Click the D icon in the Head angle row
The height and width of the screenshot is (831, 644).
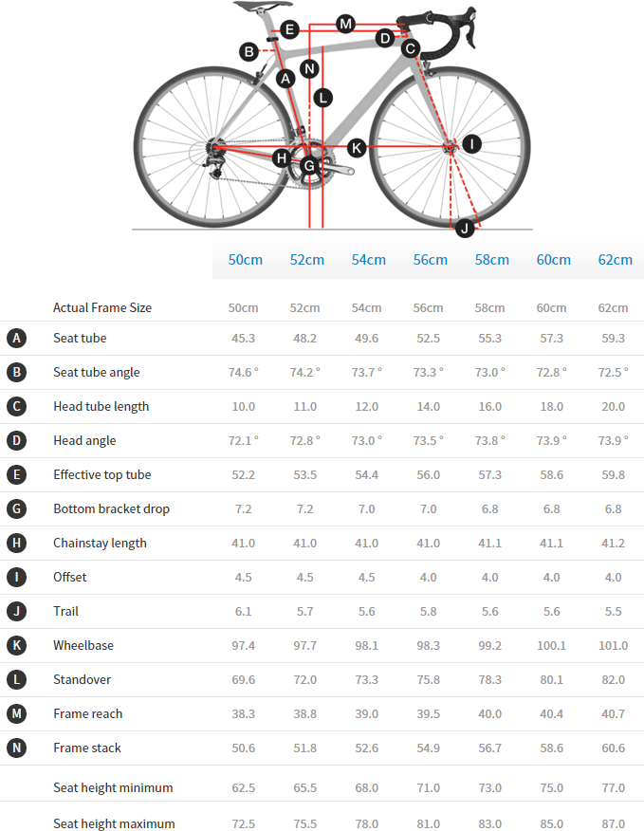coord(16,441)
